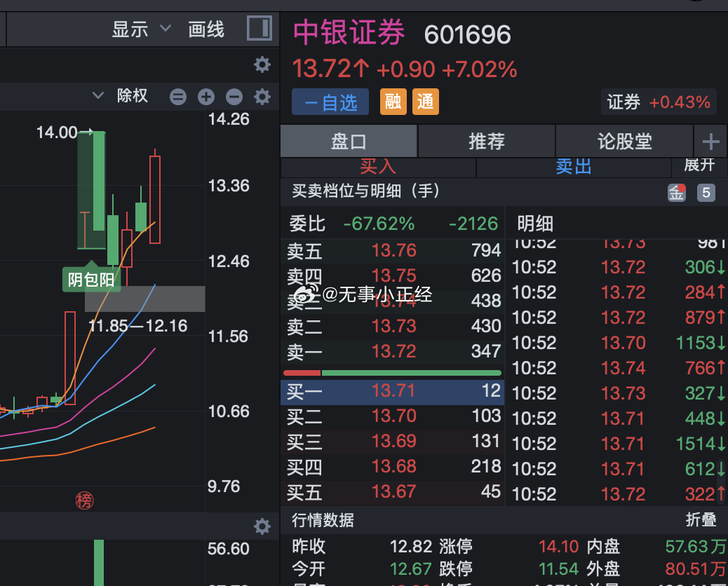Collapse 行情数据 with 折叠

click(x=701, y=519)
